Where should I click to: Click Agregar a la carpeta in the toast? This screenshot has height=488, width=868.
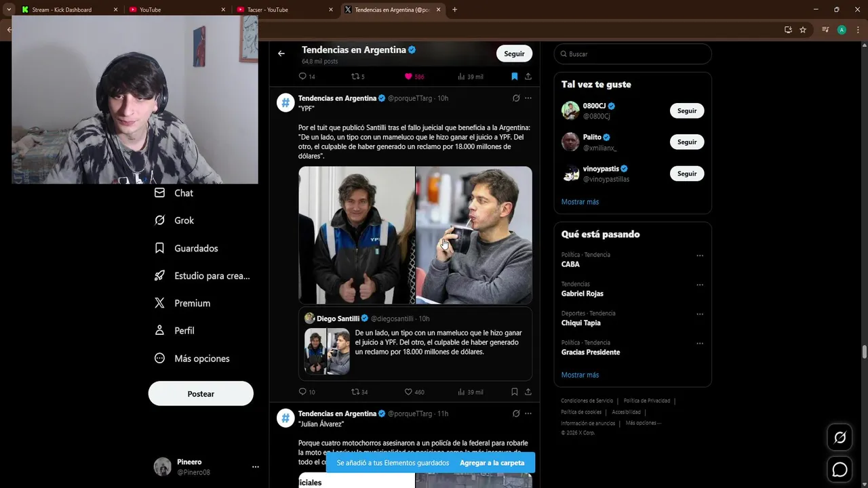pos(492,463)
